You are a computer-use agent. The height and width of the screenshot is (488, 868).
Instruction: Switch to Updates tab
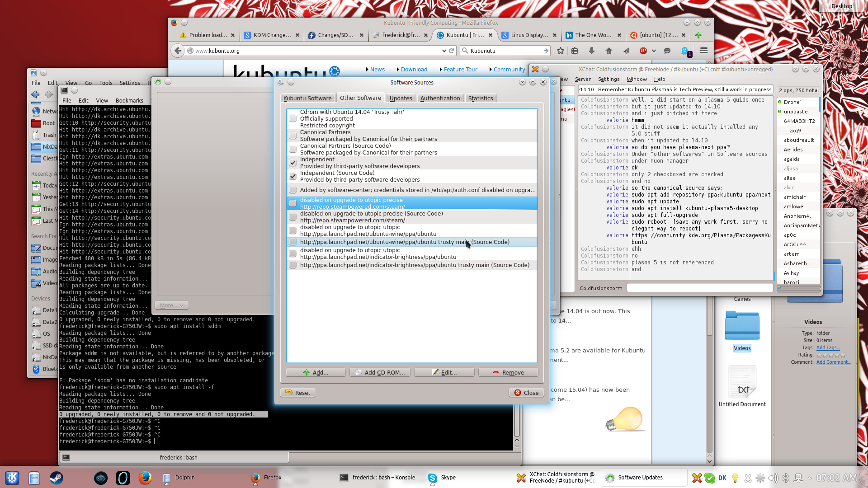pos(401,98)
